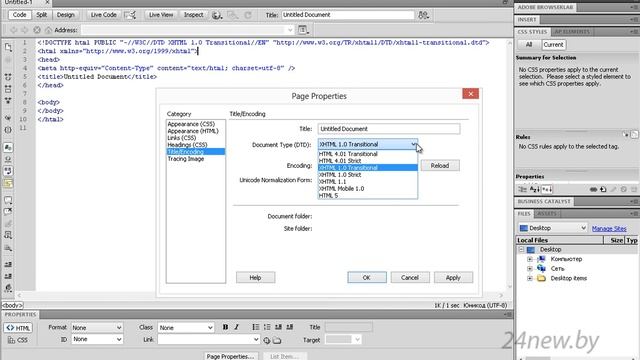
Task: Open the Class dropdown
Action: pyautogui.click(x=186, y=327)
